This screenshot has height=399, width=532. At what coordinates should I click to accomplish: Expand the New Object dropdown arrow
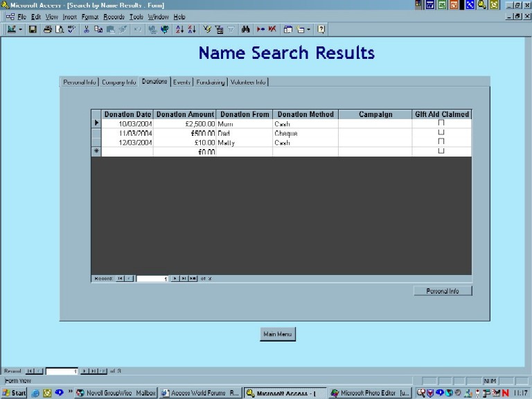[308, 30]
